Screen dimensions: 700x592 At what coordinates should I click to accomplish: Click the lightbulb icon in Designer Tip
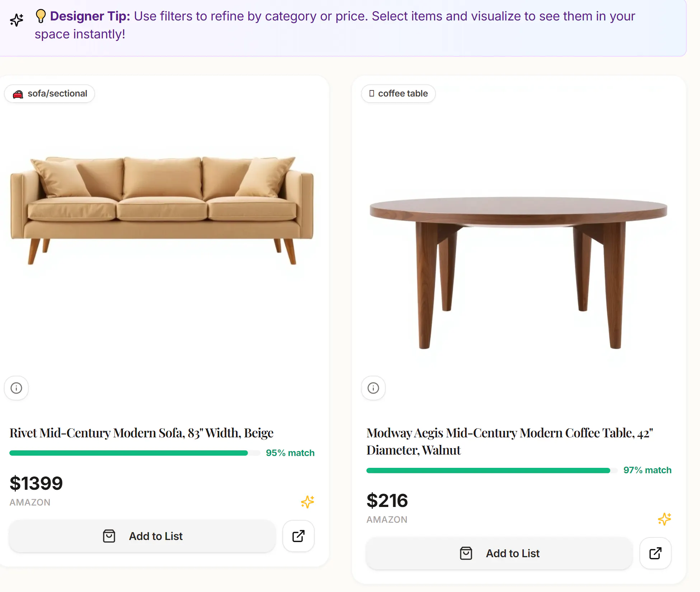click(41, 16)
